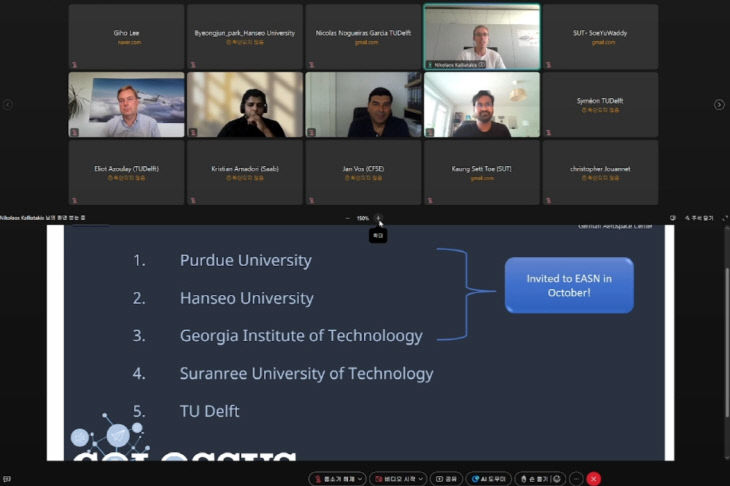Select the Symeon TUDelft participant tile
Image resolution: width=730 pixels, height=486 pixels.
[x=600, y=105]
